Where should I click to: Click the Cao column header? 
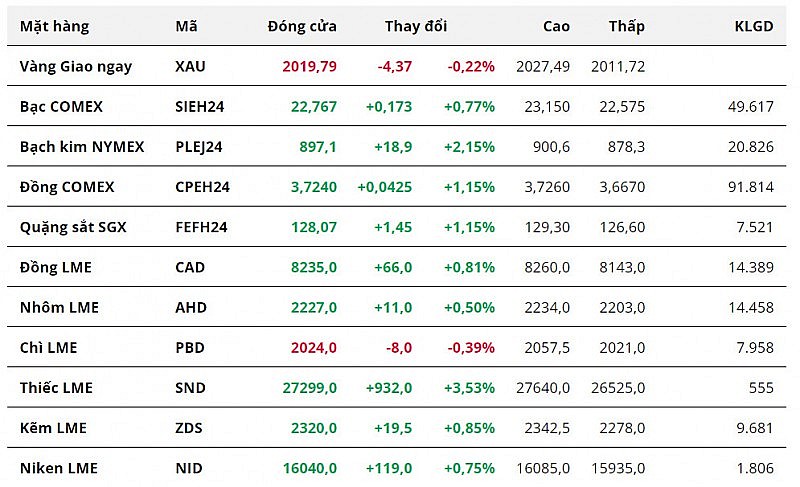(557, 27)
